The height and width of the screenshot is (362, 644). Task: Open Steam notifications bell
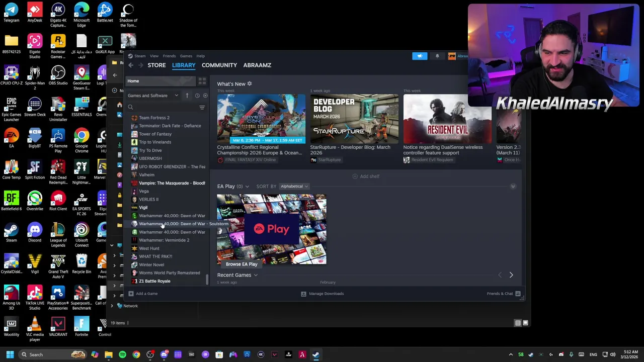point(437,56)
